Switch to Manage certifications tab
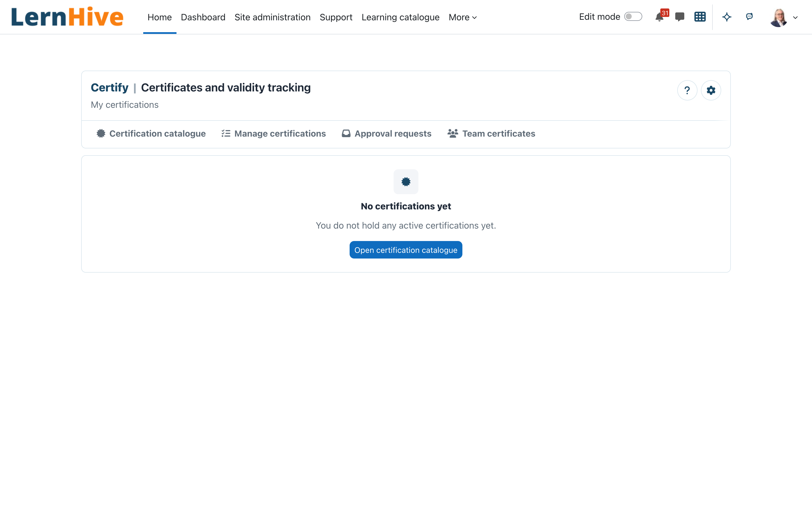Viewport: 812px width, 508px height. click(x=273, y=134)
